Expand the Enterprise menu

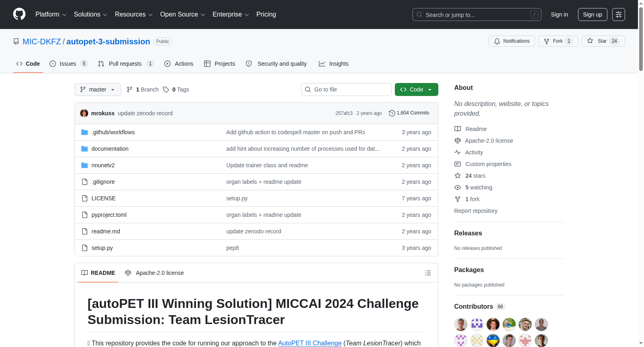[231, 15]
